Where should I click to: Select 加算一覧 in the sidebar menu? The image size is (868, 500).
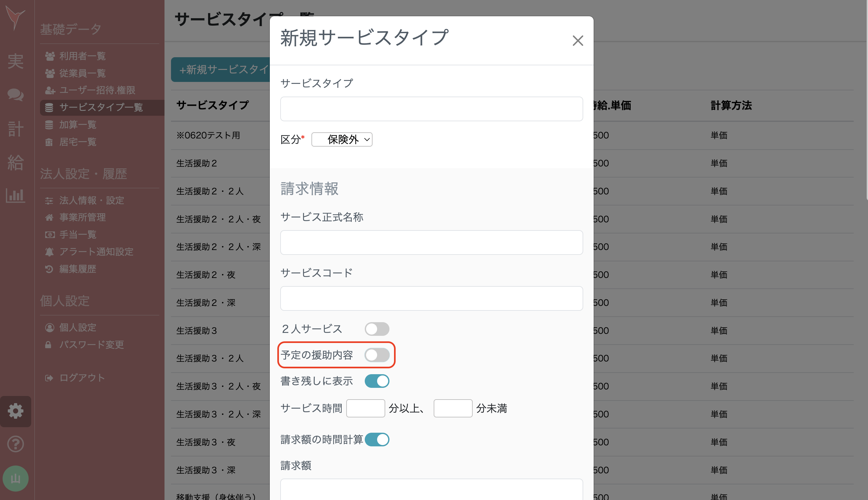pyautogui.click(x=78, y=125)
